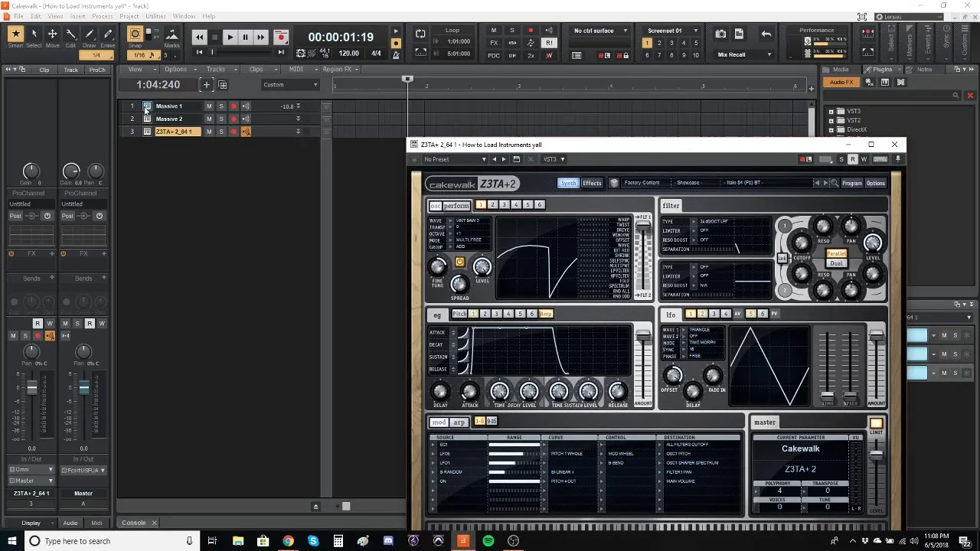Viewport: 980px width, 551px height.
Task: Switch Z3TA+2 to Effects page
Action: click(x=592, y=183)
